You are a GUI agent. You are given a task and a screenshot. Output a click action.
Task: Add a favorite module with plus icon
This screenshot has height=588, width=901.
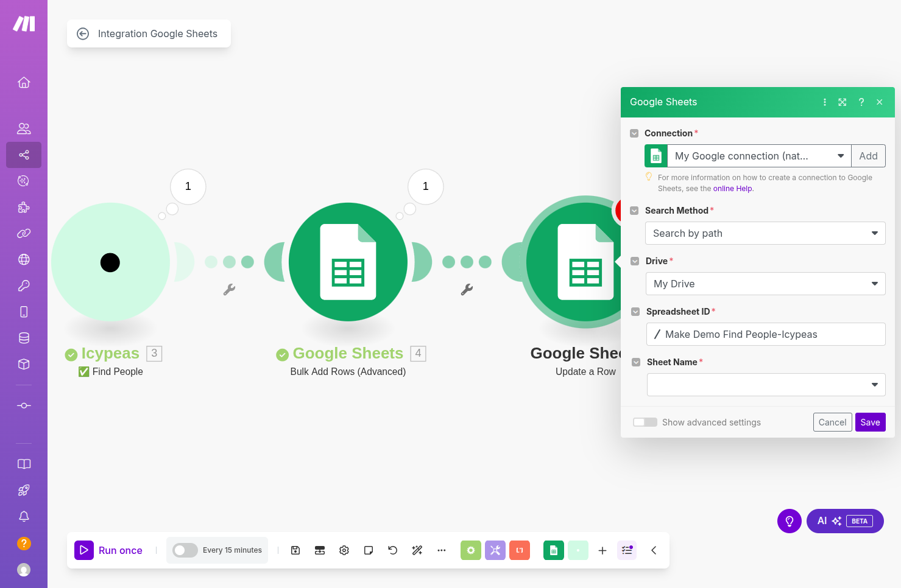coord(602,550)
